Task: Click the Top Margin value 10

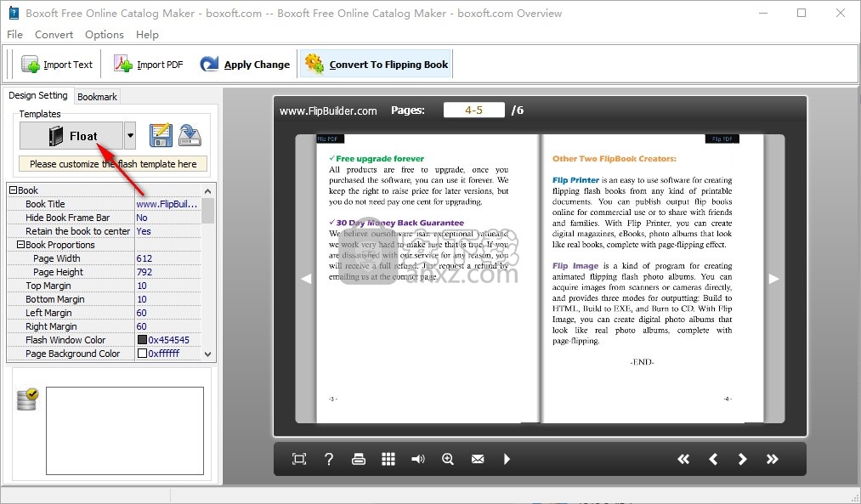Action: (167, 286)
